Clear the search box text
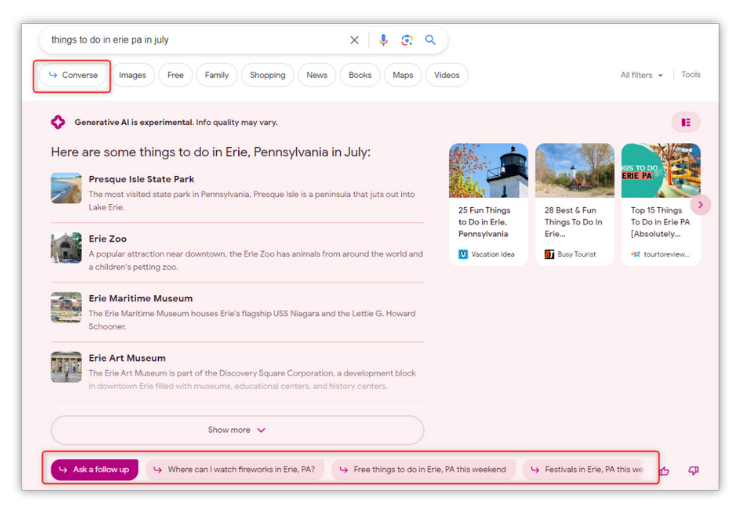Image resolution: width=744 pixels, height=514 pixels. [x=354, y=40]
